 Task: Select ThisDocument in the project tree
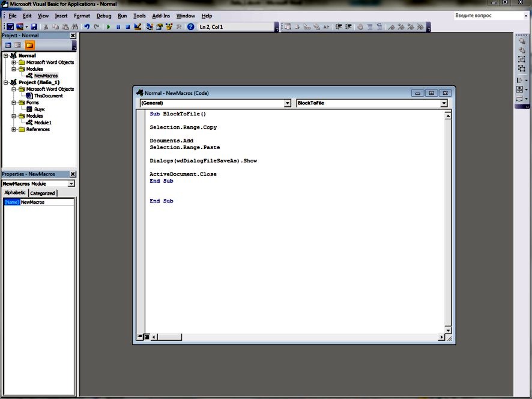pos(48,96)
